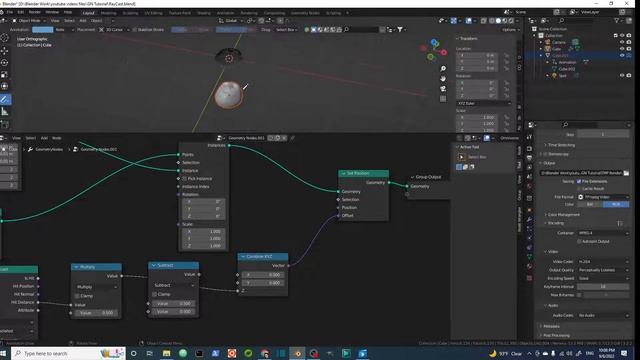Open the Audio Codec dropdown
The image size is (640, 360).
click(603, 315)
